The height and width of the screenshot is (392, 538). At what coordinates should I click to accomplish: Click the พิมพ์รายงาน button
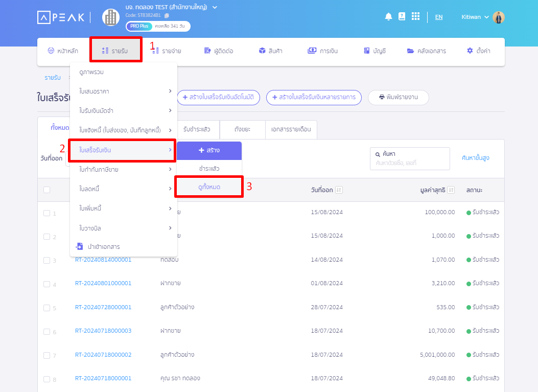coord(398,97)
